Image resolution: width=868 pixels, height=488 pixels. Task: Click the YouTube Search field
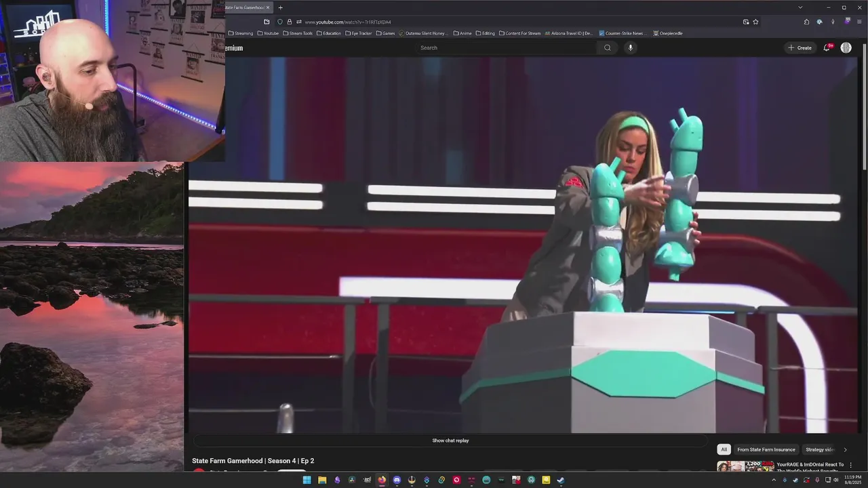point(507,47)
